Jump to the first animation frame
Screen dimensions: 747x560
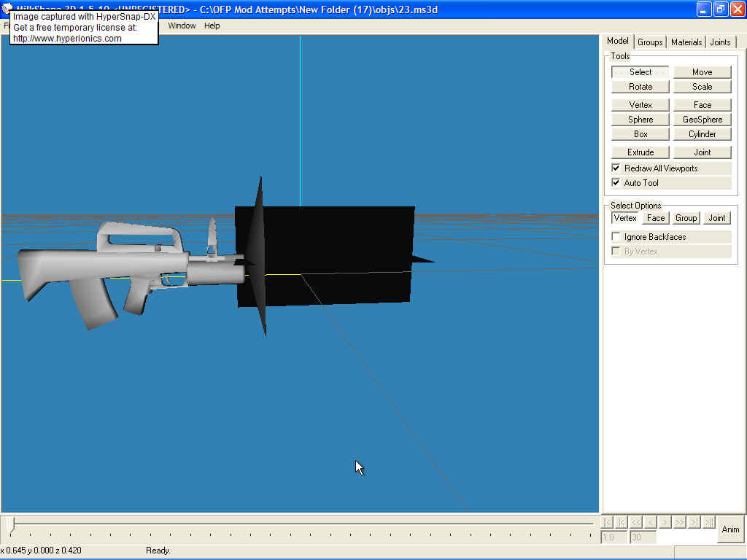pos(606,522)
